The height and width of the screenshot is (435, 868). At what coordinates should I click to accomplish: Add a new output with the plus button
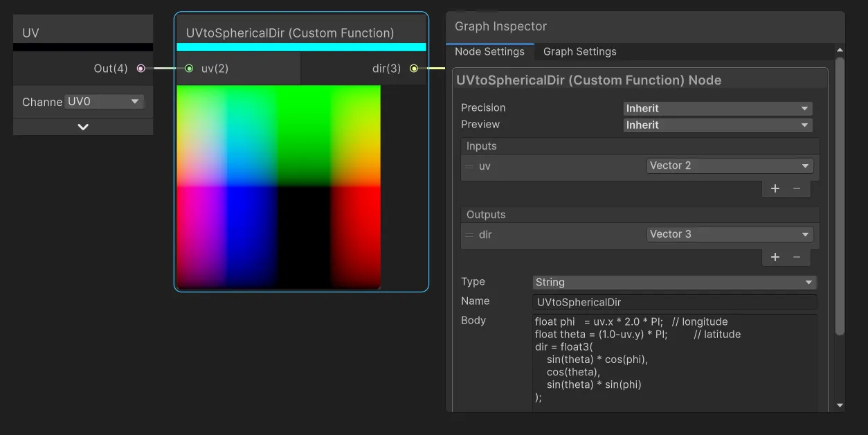[x=775, y=257]
